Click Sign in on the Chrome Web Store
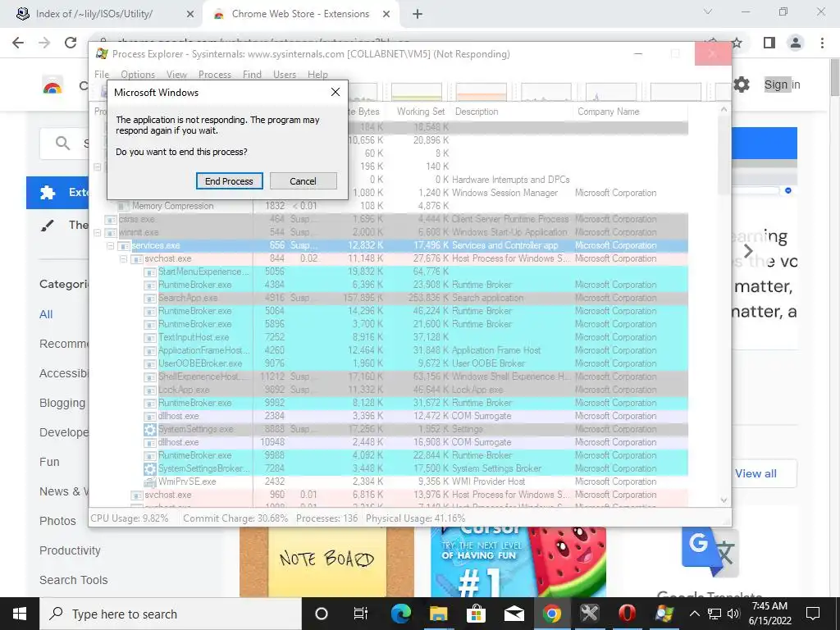 tap(782, 84)
